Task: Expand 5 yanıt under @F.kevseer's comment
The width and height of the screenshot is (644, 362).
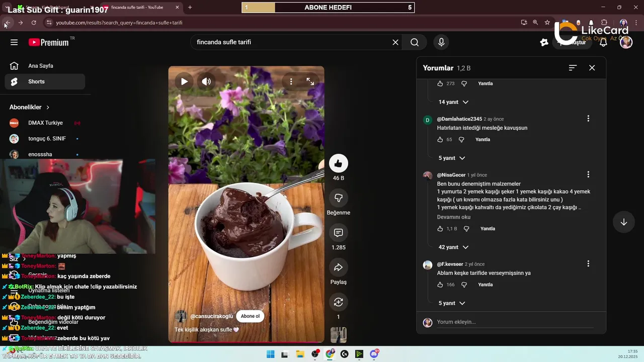Action: [x=451, y=303]
